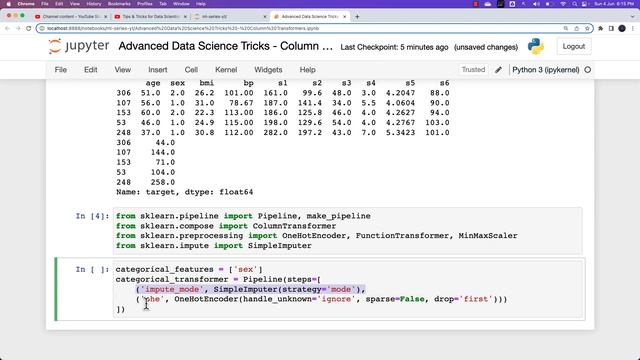Open macOS Spotlight search icon
640x360 pixels.
[x=574, y=4]
